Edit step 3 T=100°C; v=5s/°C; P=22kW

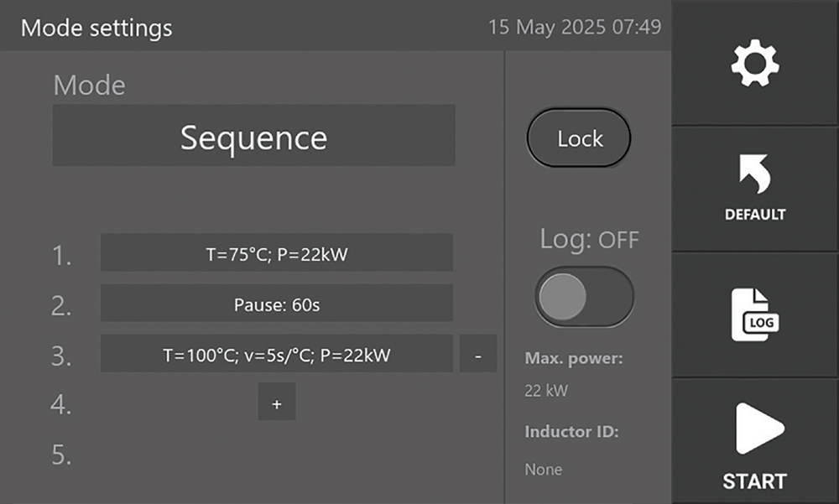tap(276, 355)
